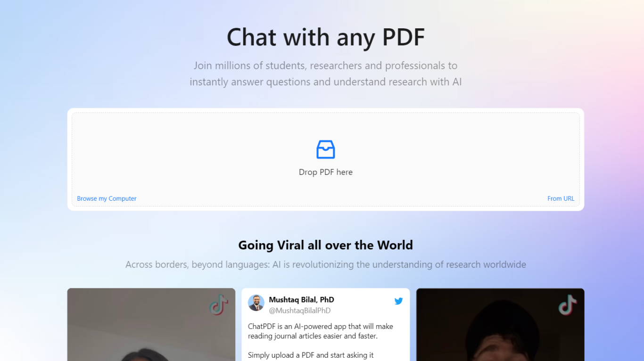Click the Going Viral all over the World heading

pos(326,245)
